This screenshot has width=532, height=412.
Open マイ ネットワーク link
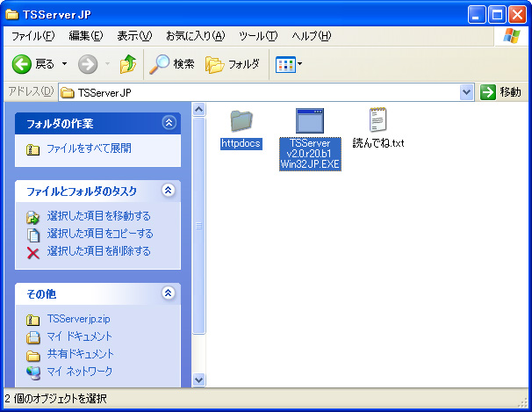tap(79, 372)
